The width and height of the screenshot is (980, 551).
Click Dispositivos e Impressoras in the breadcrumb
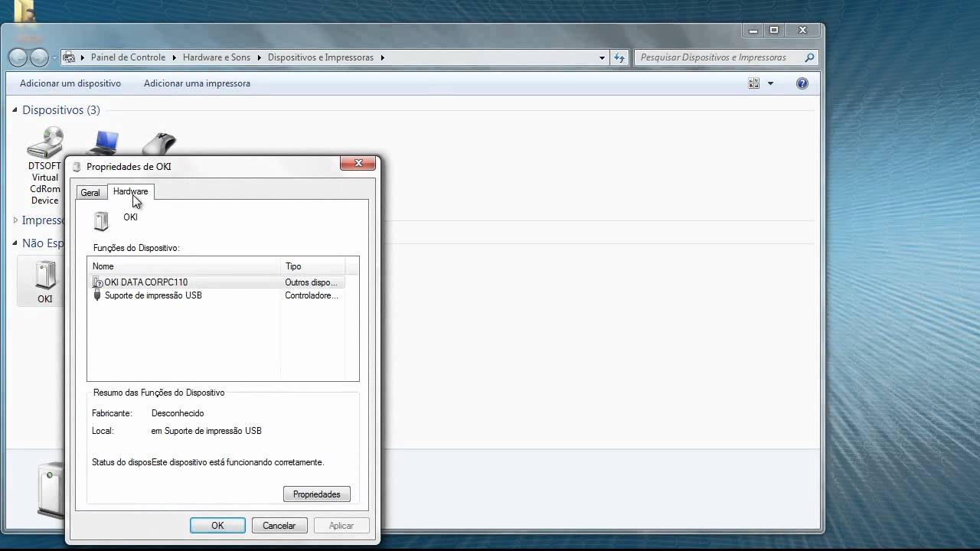[x=321, y=57]
